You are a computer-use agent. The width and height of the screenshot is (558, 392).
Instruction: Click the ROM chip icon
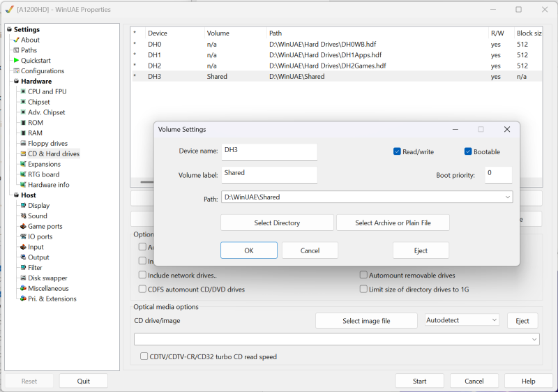pyautogui.click(x=23, y=122)
